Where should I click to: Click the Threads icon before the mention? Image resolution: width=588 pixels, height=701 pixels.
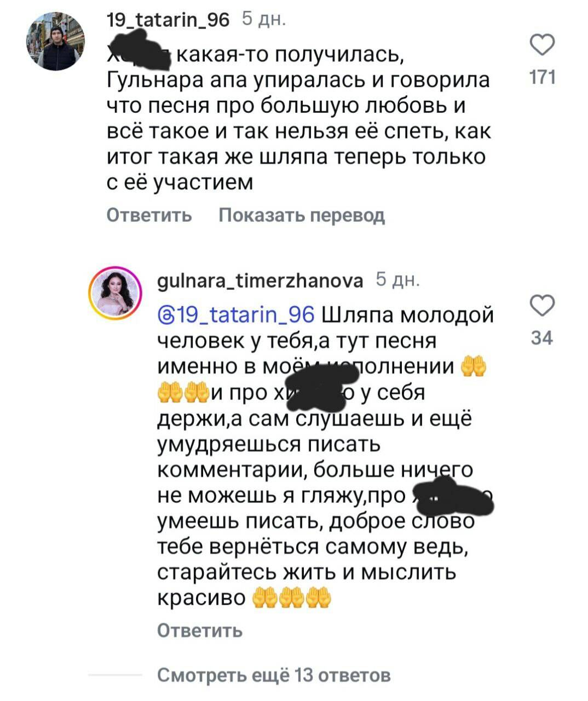tap(165, 315)
